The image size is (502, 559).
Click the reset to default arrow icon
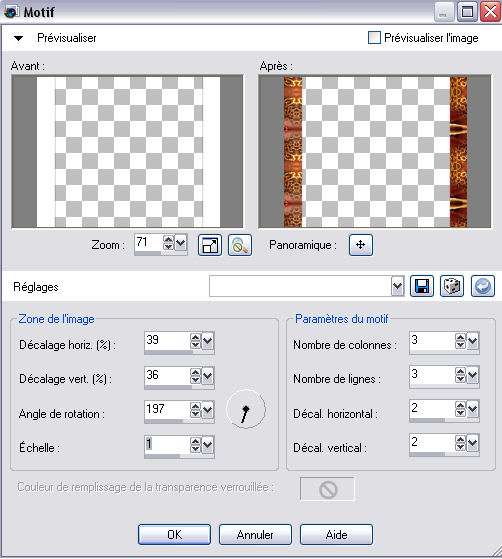click(x=483, y=286)
